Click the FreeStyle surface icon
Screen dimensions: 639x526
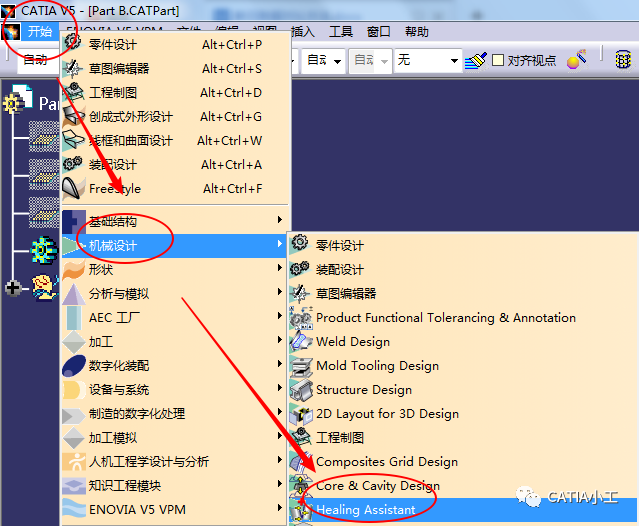point(74,188)
